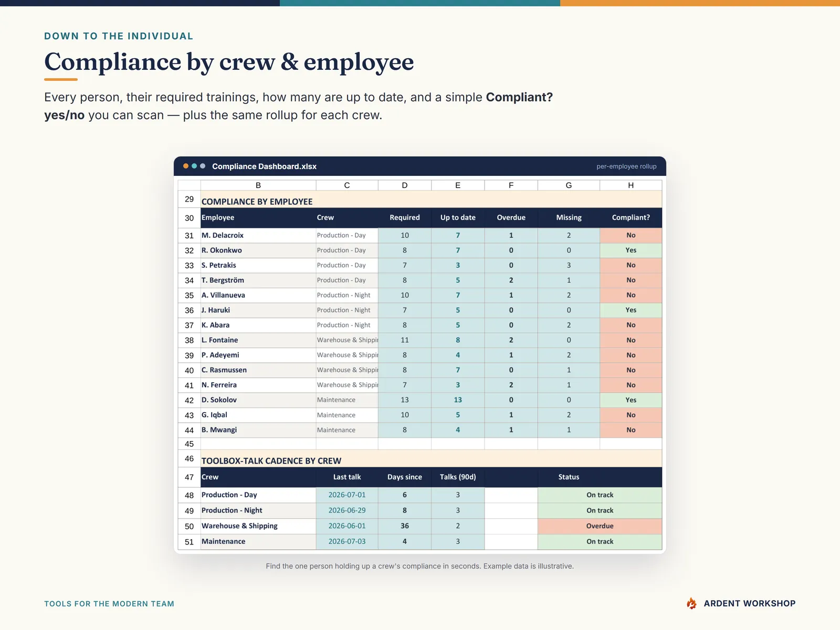Viewport: 840px width, 630px height.
Task: Click the orange window dot in the title bar
Action: (x=186, y=166)
